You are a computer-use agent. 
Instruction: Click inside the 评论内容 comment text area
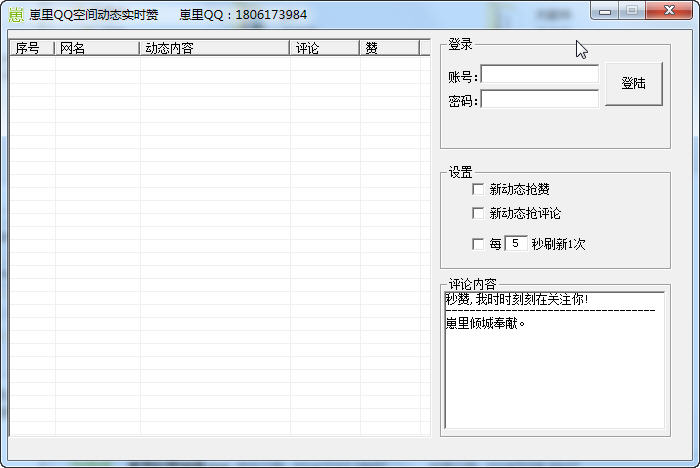point(554,360)
